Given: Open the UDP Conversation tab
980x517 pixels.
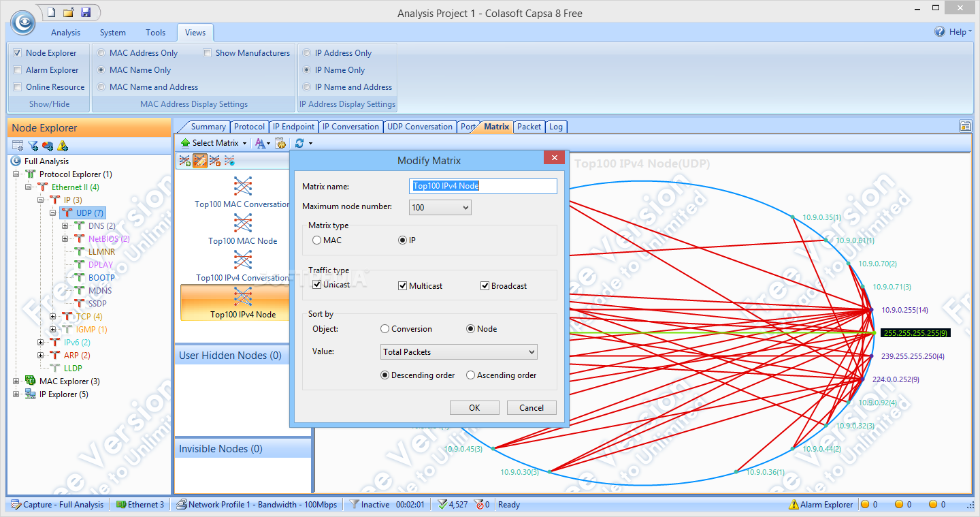Looking at the screenshot, I should (x=419, y=127).
